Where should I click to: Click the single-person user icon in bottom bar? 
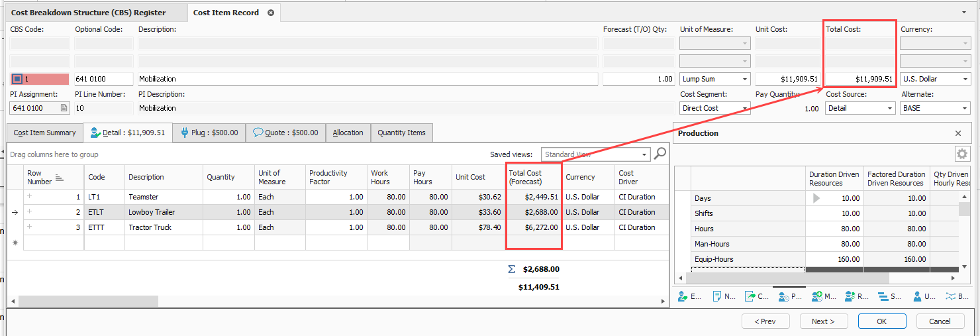coord(917,296)
